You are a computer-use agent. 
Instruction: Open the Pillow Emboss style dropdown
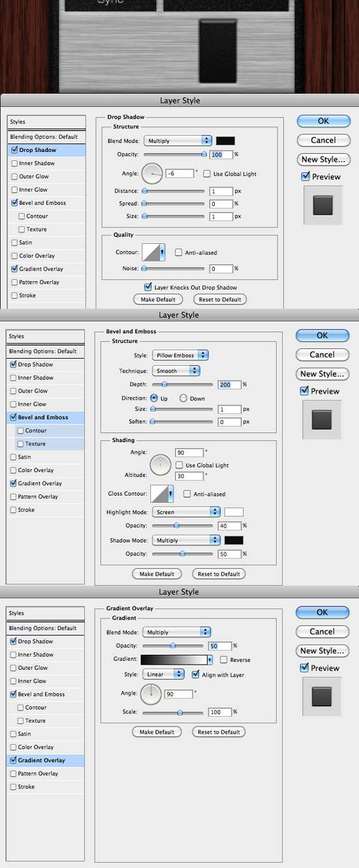180,355
